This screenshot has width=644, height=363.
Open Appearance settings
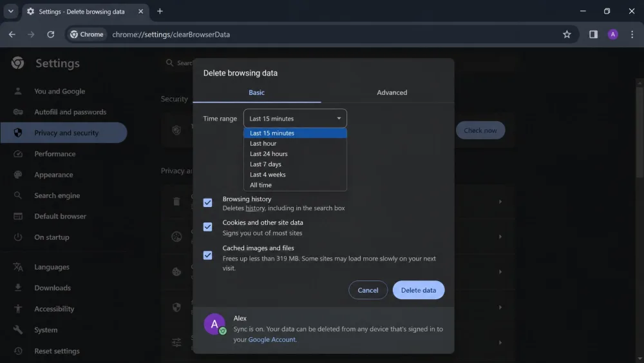pos(54,175)
